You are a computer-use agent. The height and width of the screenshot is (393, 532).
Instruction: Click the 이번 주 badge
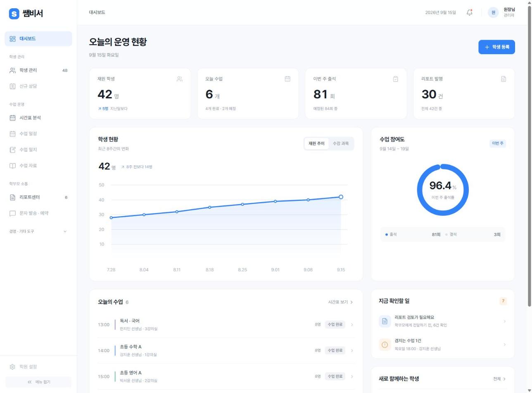497,143
